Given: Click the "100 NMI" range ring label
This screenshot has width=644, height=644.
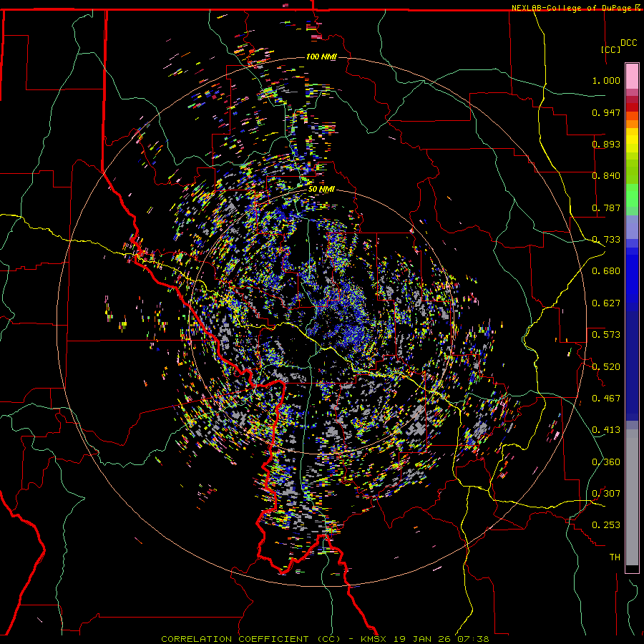Looking at the screenshot, I should pos(321,57).
